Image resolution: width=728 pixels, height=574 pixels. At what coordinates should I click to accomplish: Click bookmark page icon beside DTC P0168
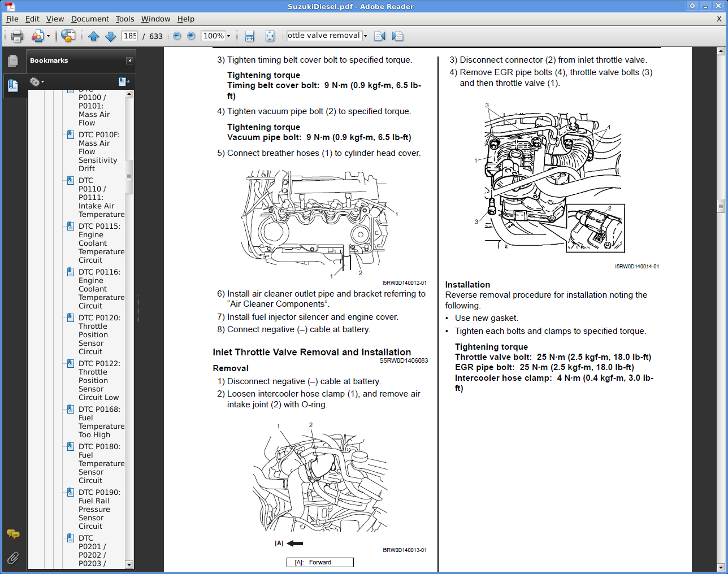(70, 409)
